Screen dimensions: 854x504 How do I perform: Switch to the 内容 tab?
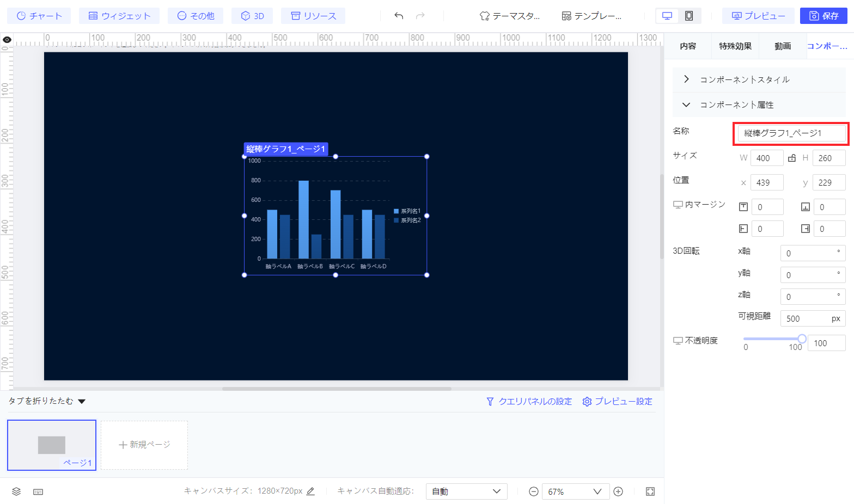pyautogui.click(x=688, y=46)
